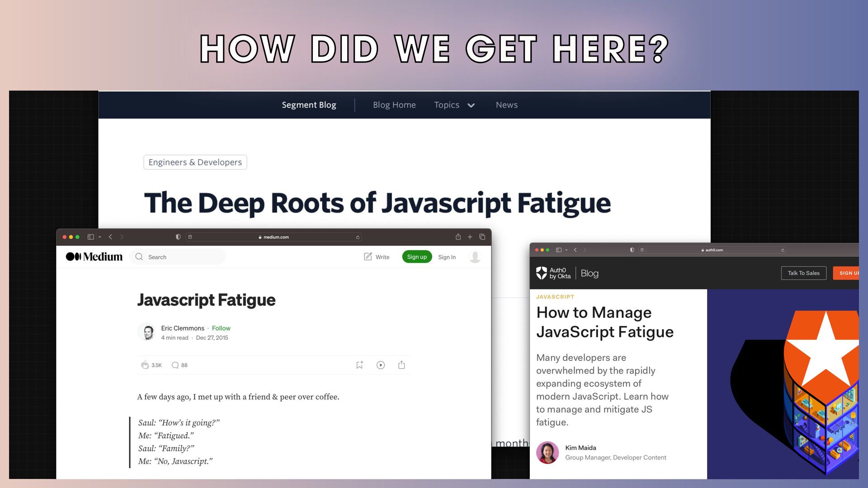The width and height of the screenshot is (868, 488).
Task: Go to Blog Home in Segment nav
Action: [394, 105]
